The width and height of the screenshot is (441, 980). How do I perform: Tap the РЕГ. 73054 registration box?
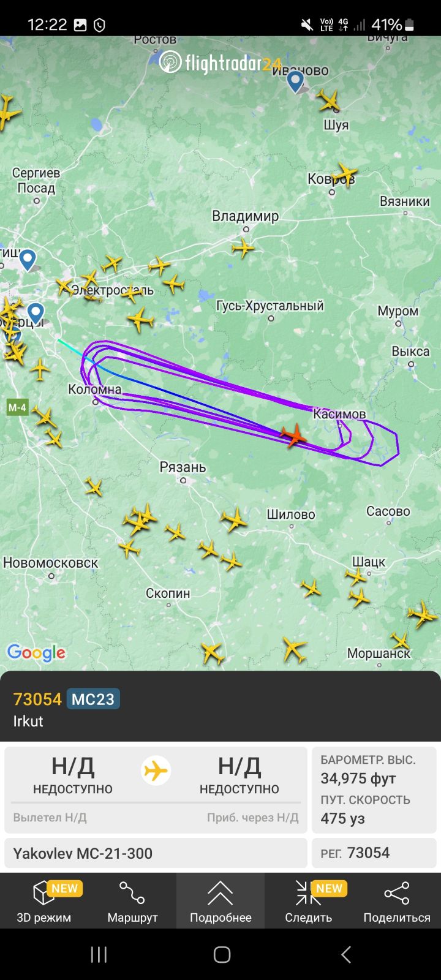374,853
